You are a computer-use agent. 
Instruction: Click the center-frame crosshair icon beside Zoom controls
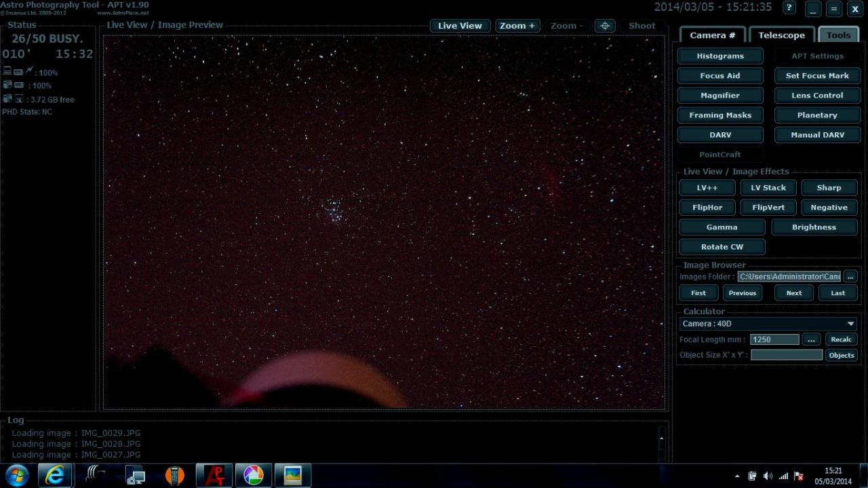[604, 25]
